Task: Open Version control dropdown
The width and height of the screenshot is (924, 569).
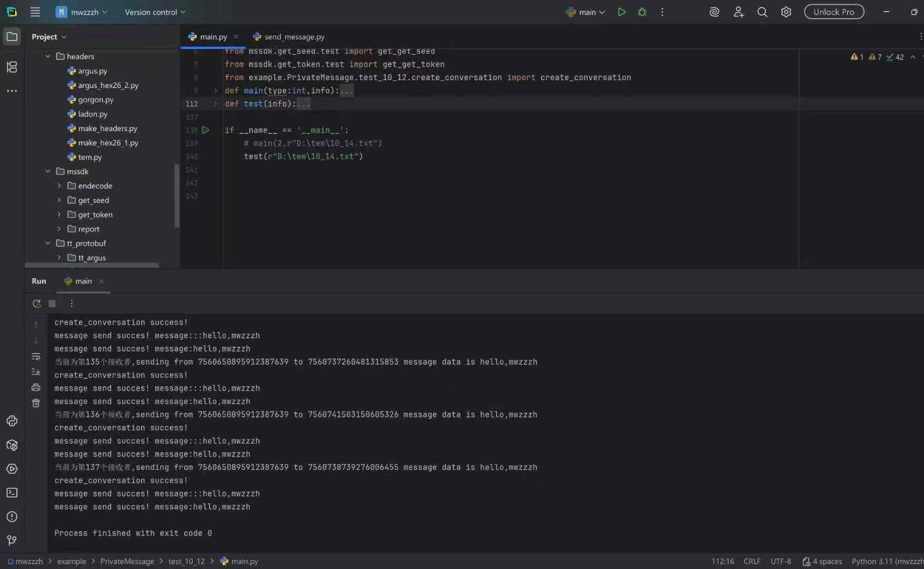Action: (x=155, y=12)
